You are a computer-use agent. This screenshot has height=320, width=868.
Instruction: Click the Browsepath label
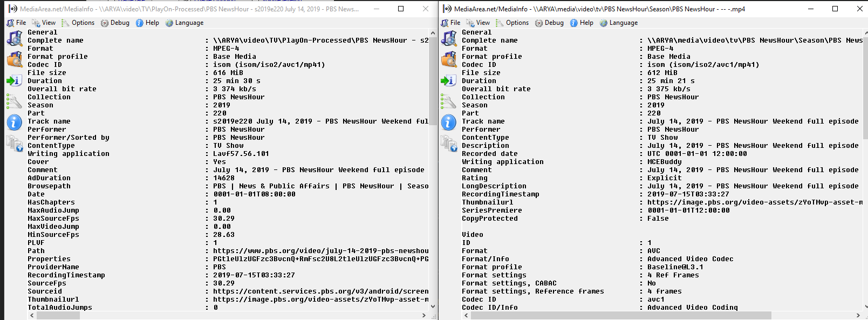tap(49, 186)
